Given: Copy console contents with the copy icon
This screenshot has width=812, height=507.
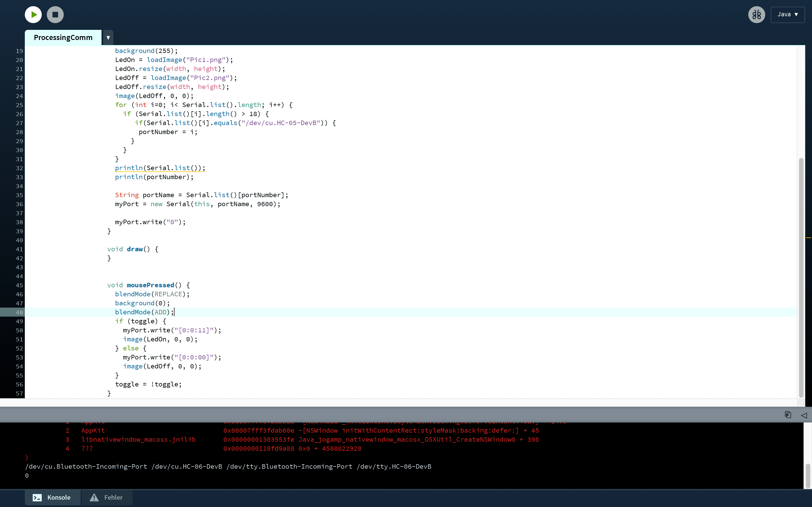Looking at the screenshot, I should (788, 415).
